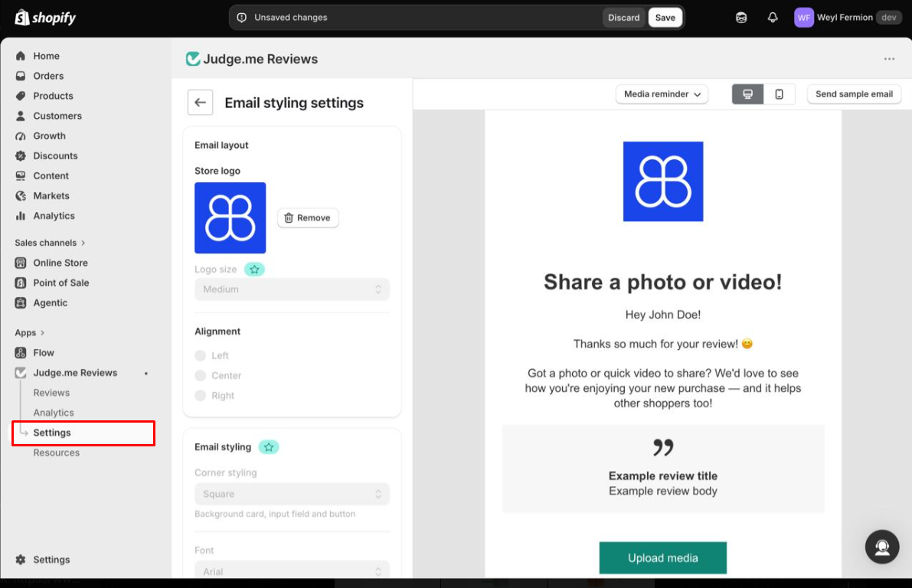Image resolution: width=912 pixels, height=588 pixels.
Task: Select Center alignment radio button
Action: [x=200, y=376]
